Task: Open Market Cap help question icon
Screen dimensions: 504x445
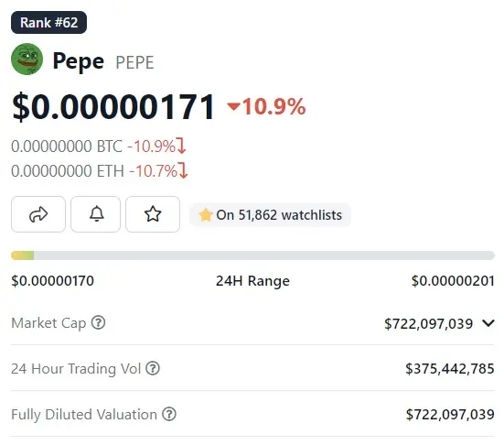Action: [99, 322]
